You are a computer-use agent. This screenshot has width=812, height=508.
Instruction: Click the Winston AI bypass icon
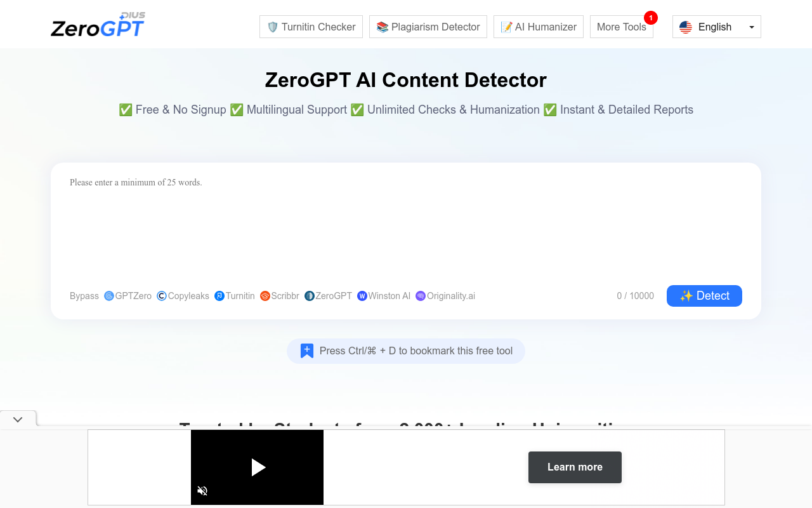point(362,296)
